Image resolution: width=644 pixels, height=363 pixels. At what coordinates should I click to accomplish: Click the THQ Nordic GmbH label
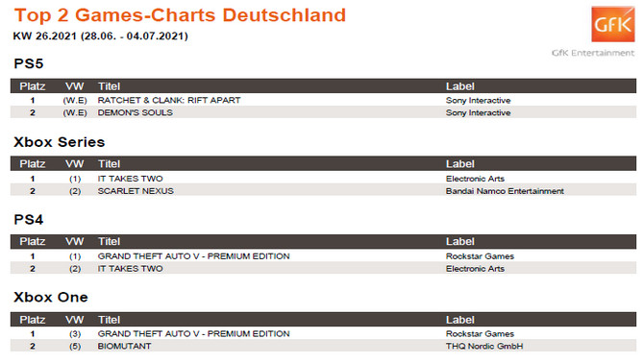coord(484,346)
